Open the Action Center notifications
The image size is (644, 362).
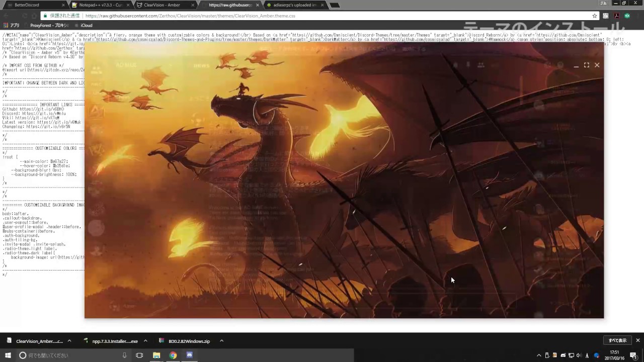633,355
